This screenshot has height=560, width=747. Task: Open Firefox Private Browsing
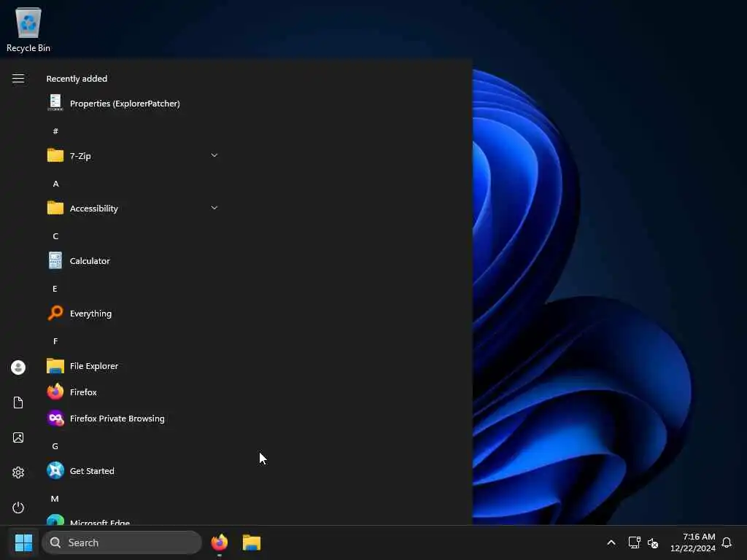click(x=133, y=418)
